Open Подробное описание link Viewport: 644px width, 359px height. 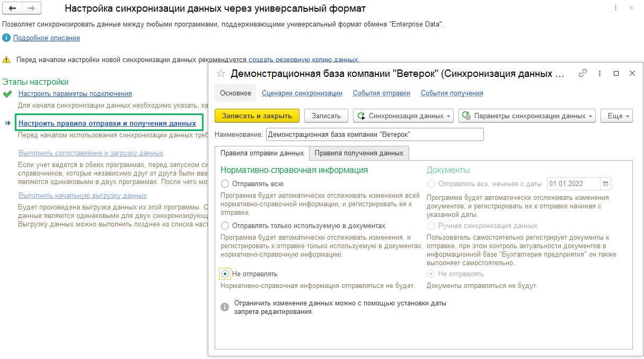47,38
